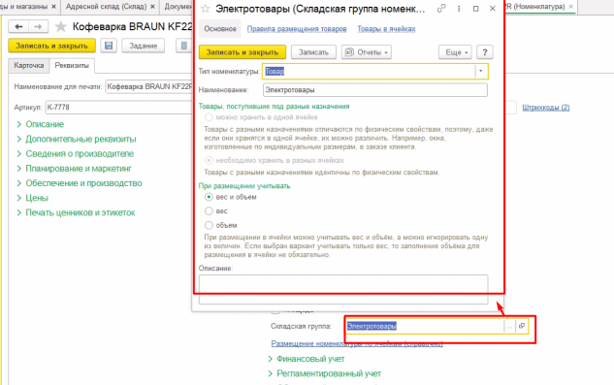Select 'объем' radio option

[x=209, y=225]
